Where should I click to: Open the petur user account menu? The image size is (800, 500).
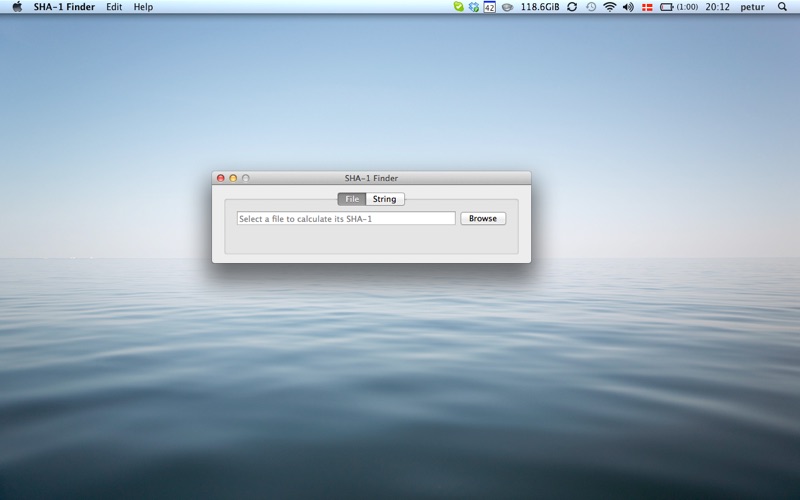tap(752, 7)
